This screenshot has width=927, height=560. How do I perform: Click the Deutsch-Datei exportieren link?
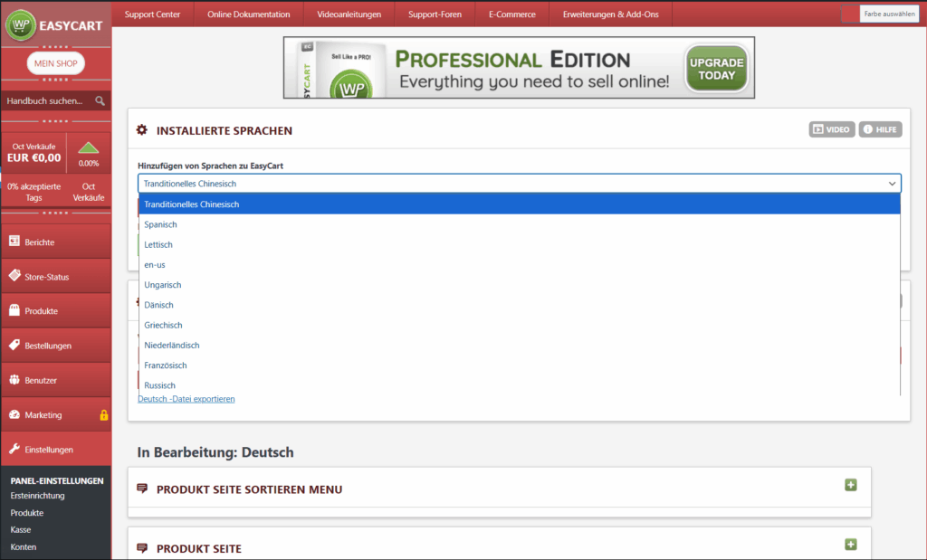click(186, 399)
